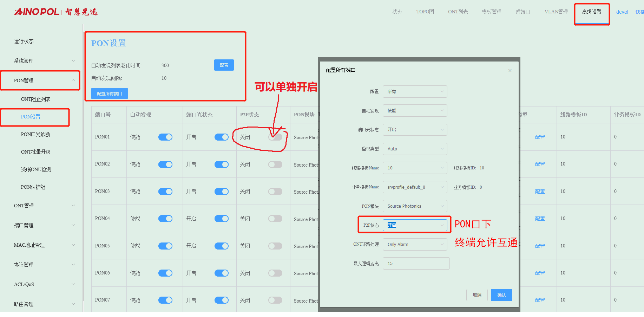Open the 鉴权类型 Auto dropdown
Viewport: 644px width, 317px height.
pyautogui.click(x=415, y=149)
